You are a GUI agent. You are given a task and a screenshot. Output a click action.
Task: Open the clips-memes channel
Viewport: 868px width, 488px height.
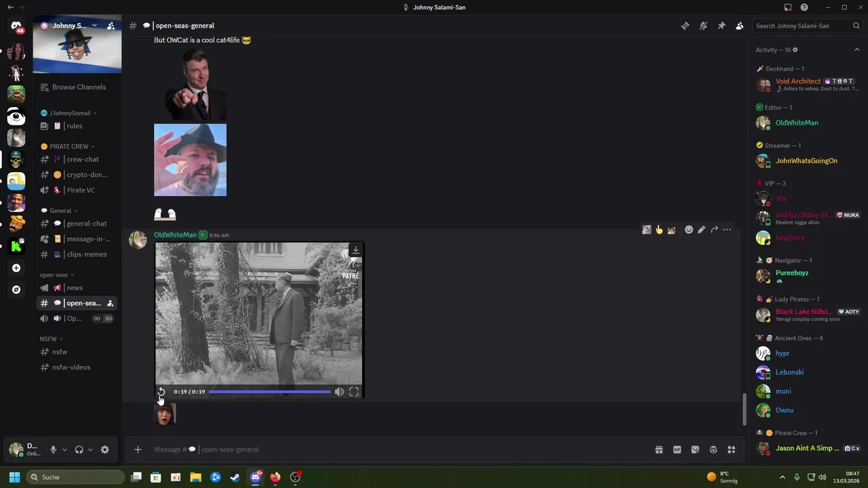point(77,254)
